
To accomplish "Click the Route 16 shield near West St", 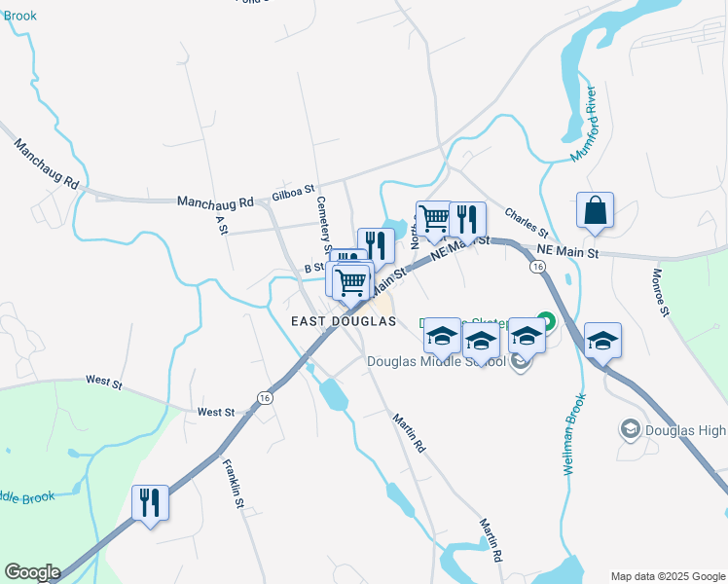I will pos(265,398).
